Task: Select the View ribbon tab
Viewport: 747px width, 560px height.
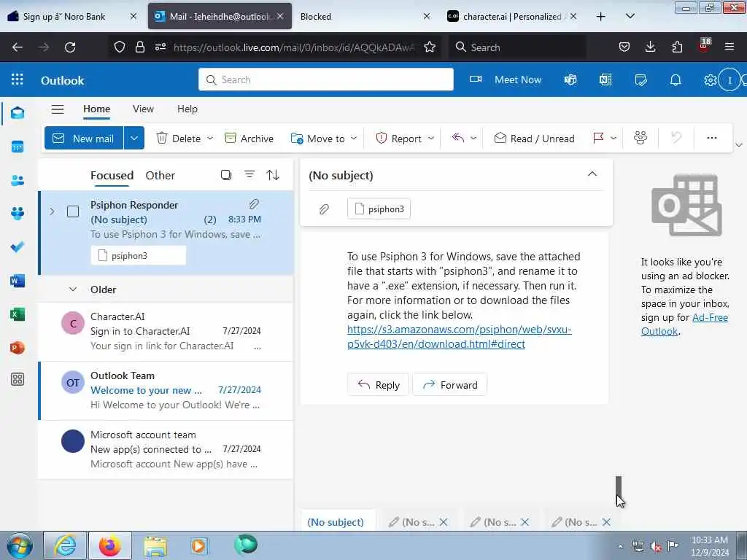Action: click(x=143, y=109)
